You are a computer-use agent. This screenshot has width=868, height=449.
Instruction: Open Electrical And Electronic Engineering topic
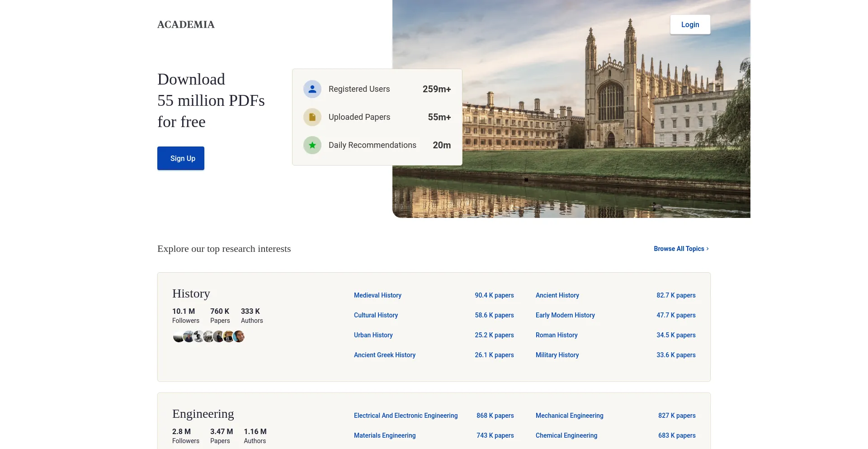406,416
